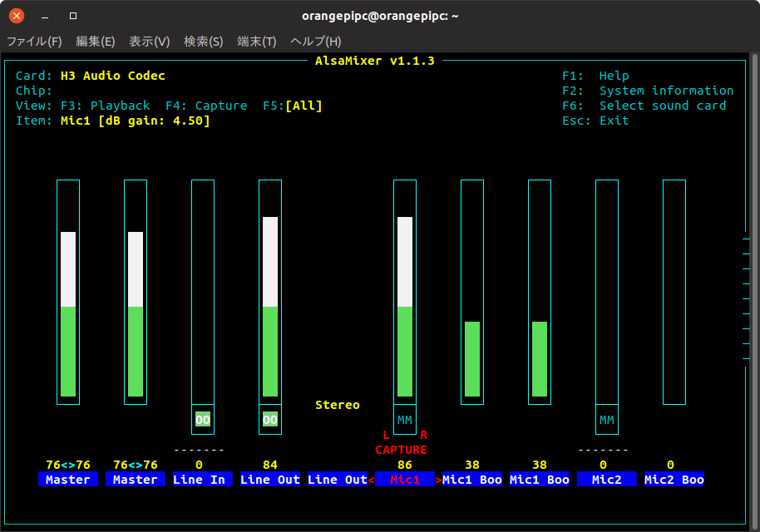Viewport: 760px width, 532px height.
Task: Toggle the OO mute box above the 84 value
Action: click(270, 420)
